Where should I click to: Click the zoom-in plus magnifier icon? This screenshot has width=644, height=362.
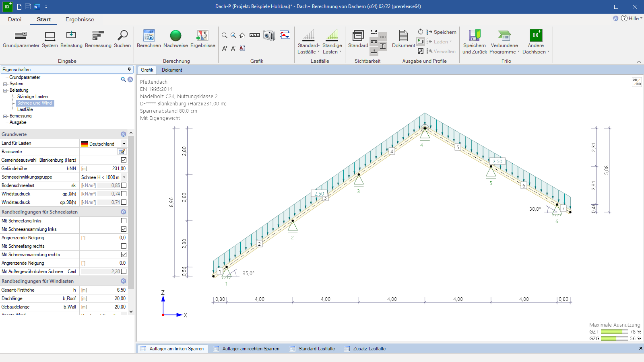233,35
